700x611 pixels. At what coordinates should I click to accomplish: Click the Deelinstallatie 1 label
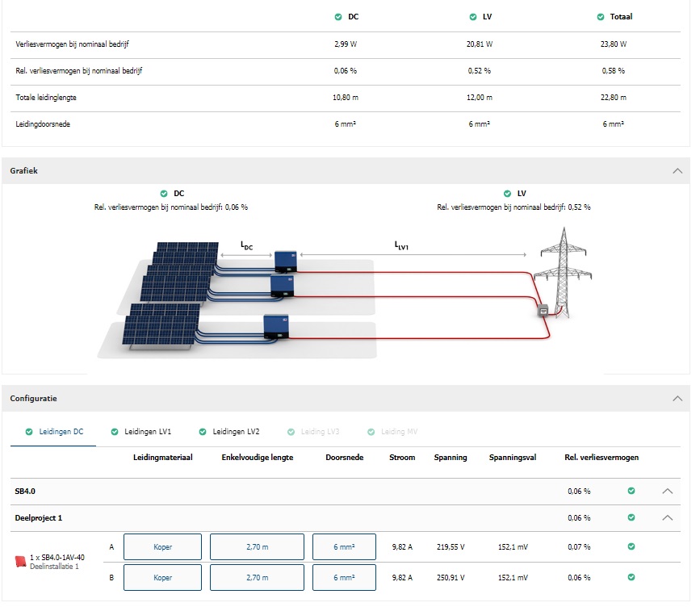click(x=54, y=567)
